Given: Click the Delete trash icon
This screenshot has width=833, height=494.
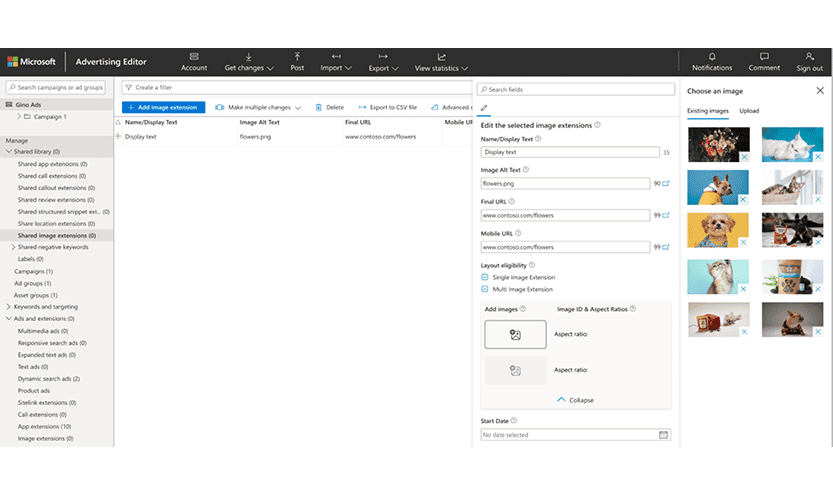Looking at the screenshot, I should pos(319,107).
